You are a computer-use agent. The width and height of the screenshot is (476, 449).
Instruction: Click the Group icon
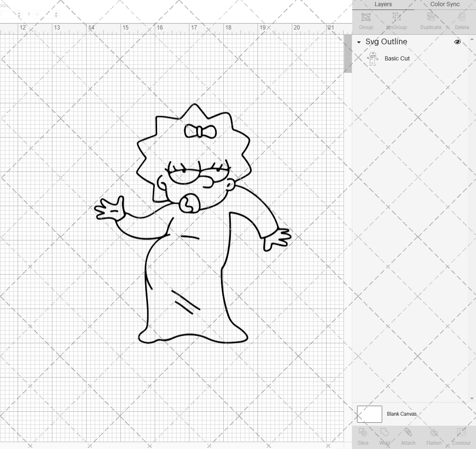coord(366,21)
